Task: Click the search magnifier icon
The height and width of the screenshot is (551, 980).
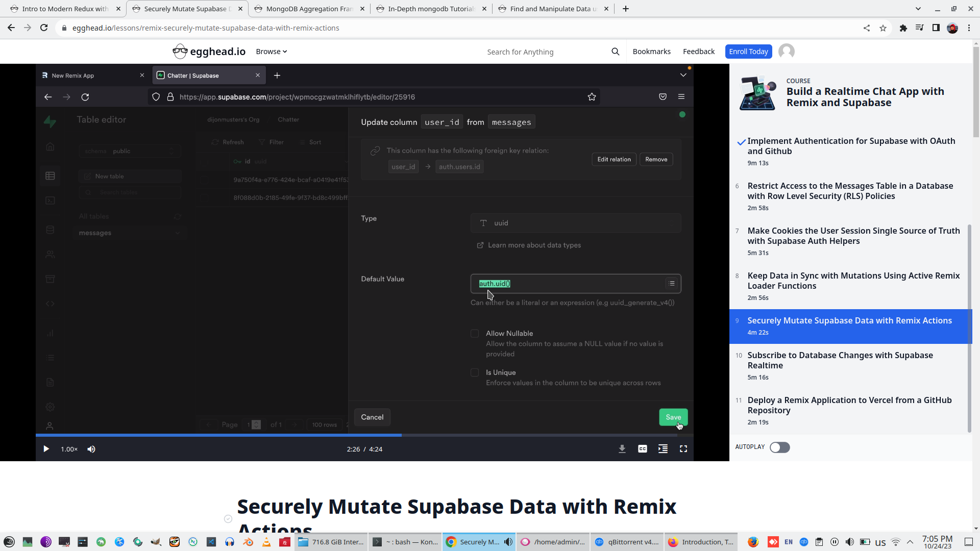Action: click(615, 52)
